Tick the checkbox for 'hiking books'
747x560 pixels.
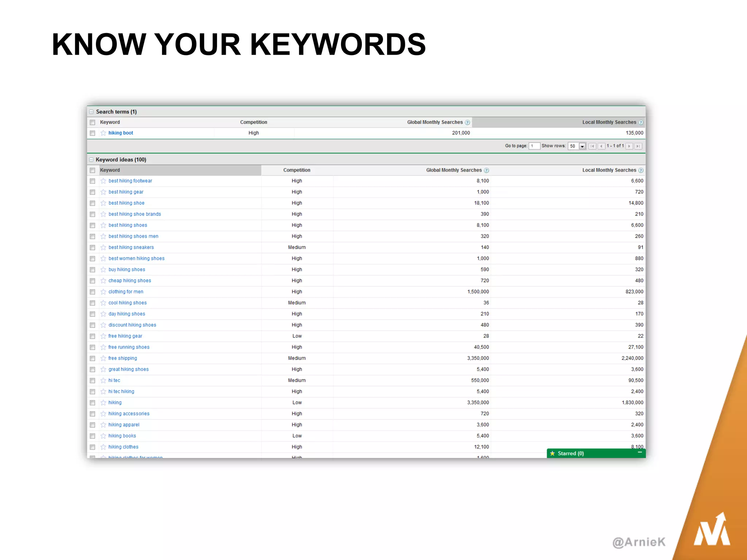coord(92,436)
